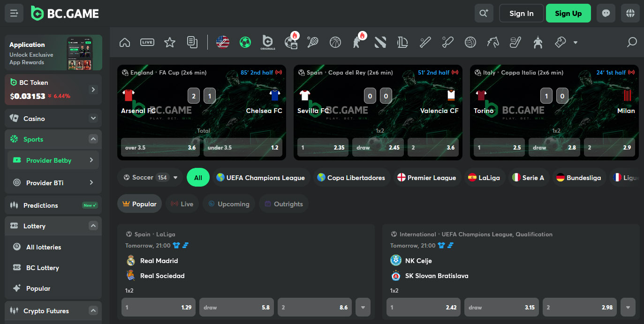Go to sportsbook home icon

click(125, 42)
